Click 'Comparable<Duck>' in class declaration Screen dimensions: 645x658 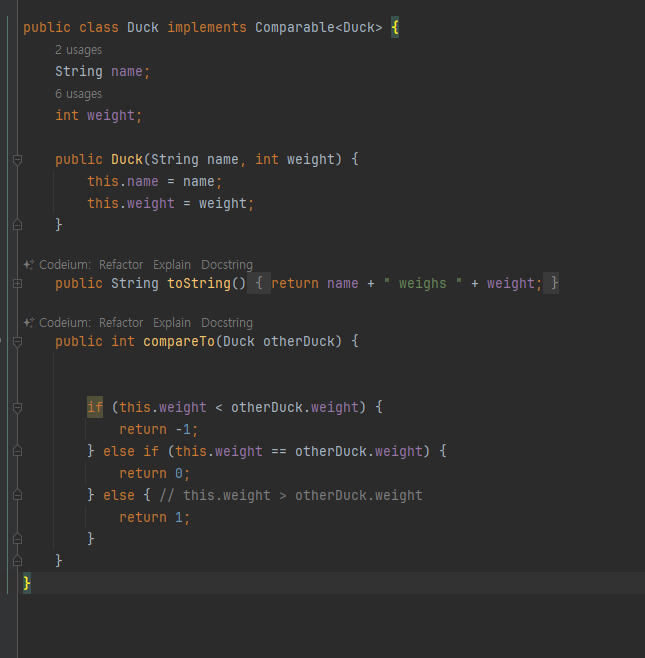click(x=319, y=28)
